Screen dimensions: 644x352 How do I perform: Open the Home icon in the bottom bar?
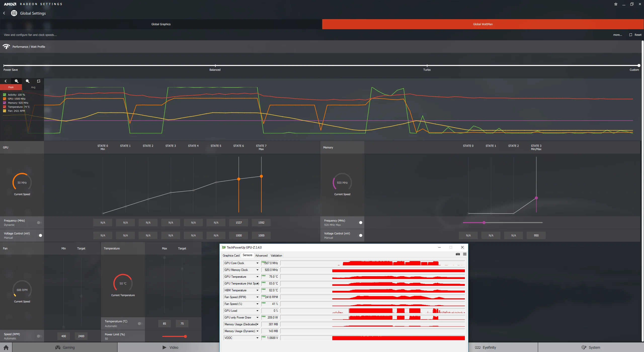[6, 347]
